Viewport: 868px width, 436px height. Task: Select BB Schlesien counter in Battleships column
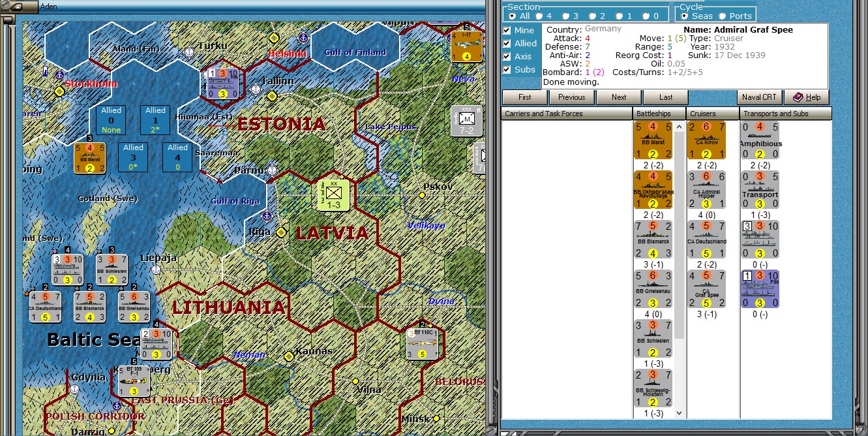click(653, 339)
